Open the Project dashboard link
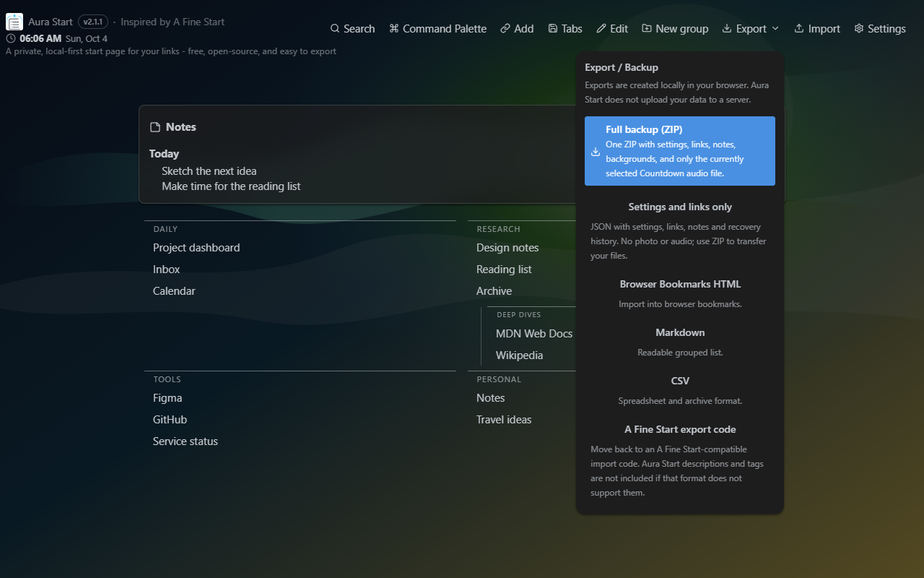 coord(196,248)
